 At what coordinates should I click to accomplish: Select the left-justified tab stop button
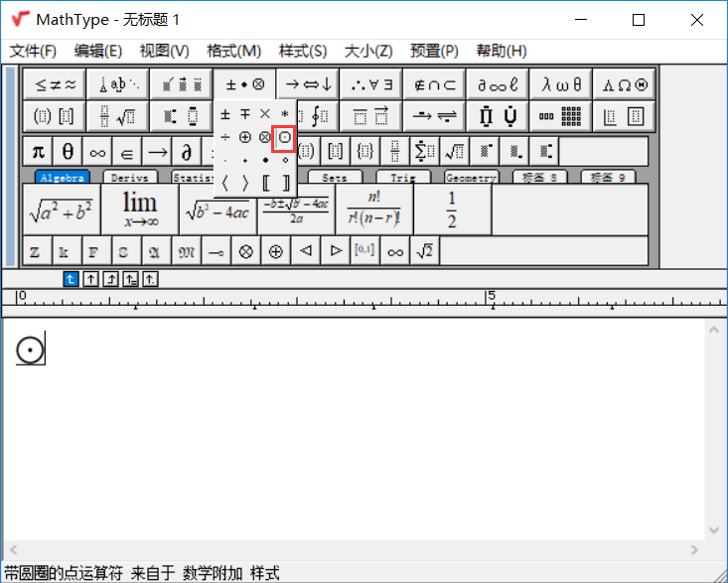coord(71,279)
